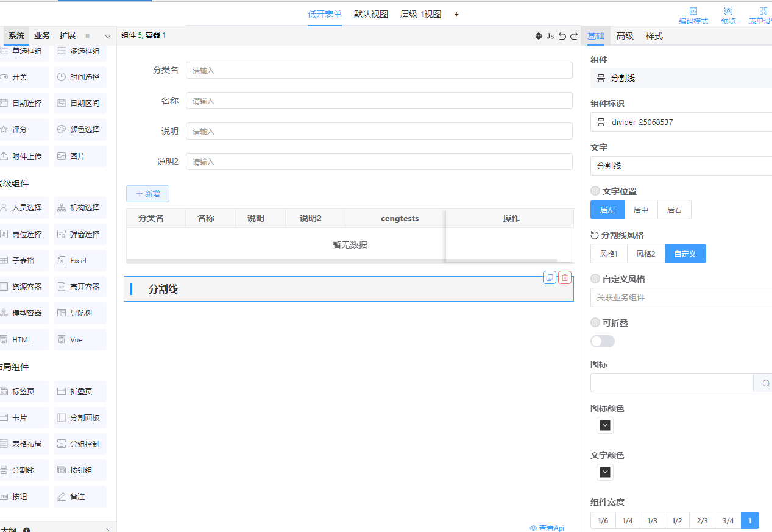
Task: Select the HTML component from palette
Action: coord(23,340)
